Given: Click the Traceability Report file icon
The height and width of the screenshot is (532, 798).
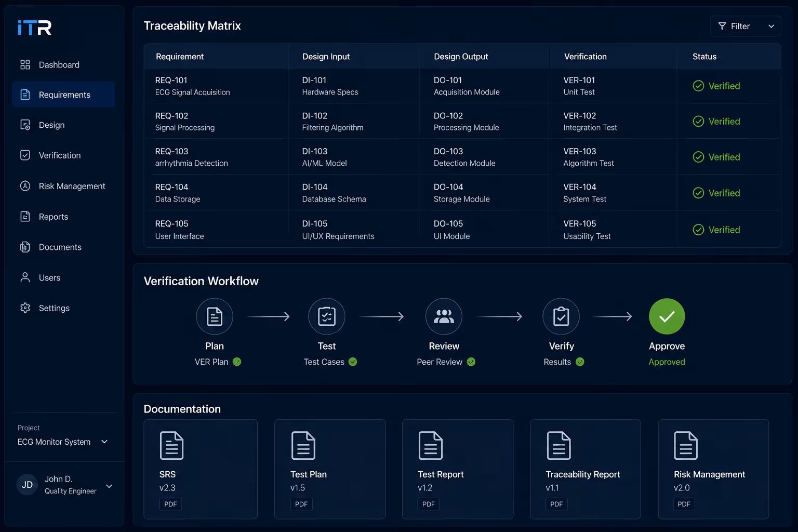Looking at the screenshot, I should coord(559,446).
